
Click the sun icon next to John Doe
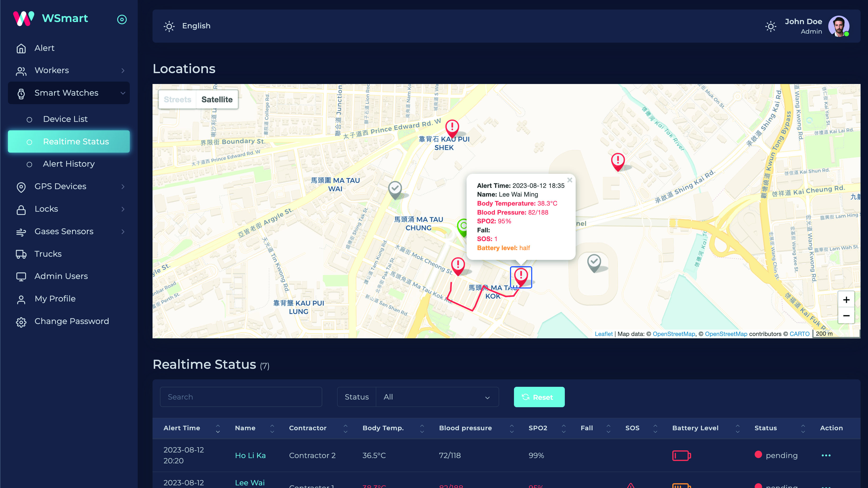pyautogui.click(x=771, y=26)
